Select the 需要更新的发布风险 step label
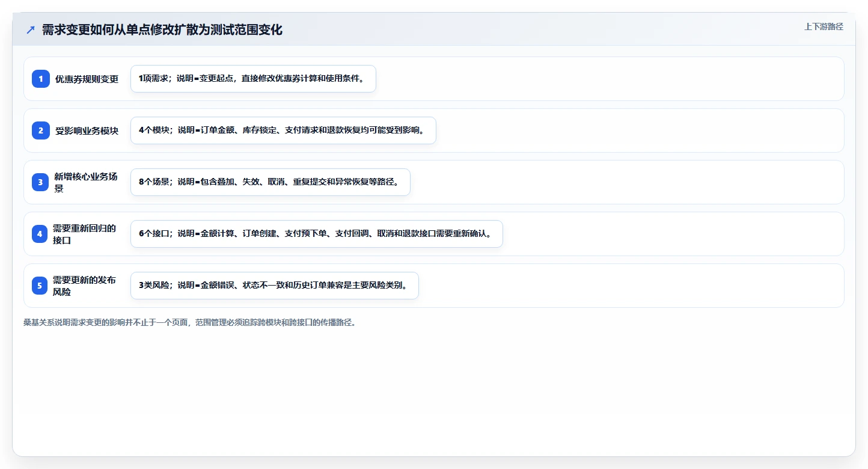This screenshot has width=868, height=469. (85, 286)
